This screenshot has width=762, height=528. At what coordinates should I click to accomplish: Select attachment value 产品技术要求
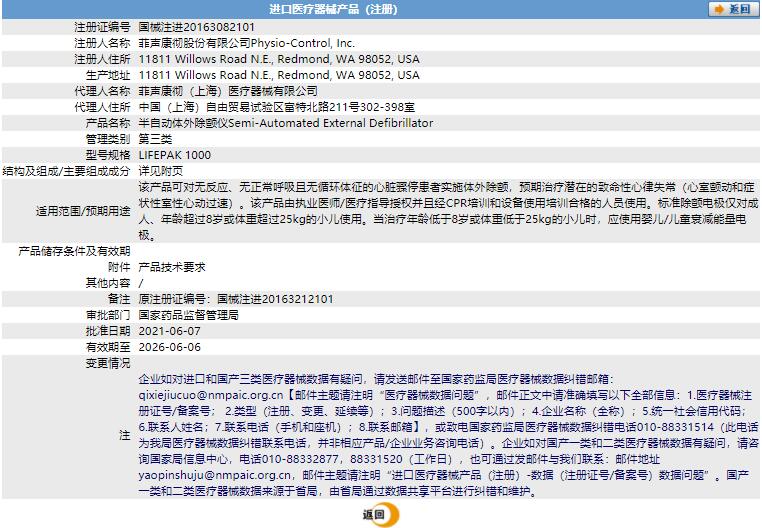(172, 267)
